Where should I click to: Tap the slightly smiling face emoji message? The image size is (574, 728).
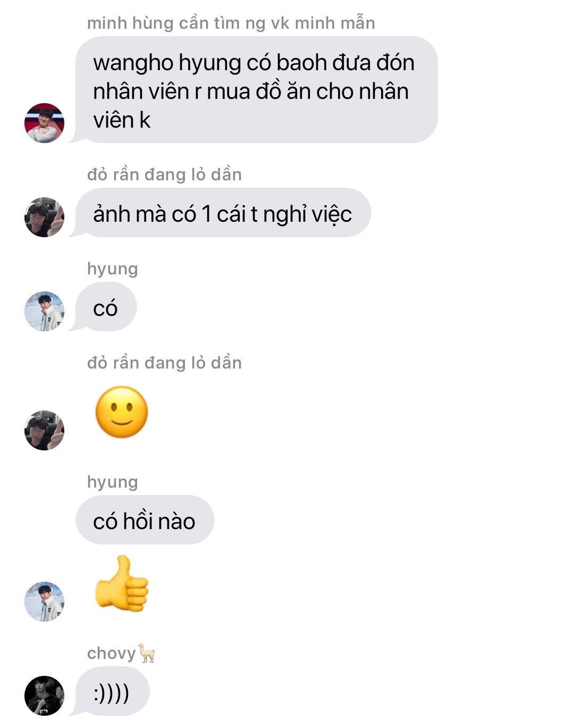(x=122, y=412)
